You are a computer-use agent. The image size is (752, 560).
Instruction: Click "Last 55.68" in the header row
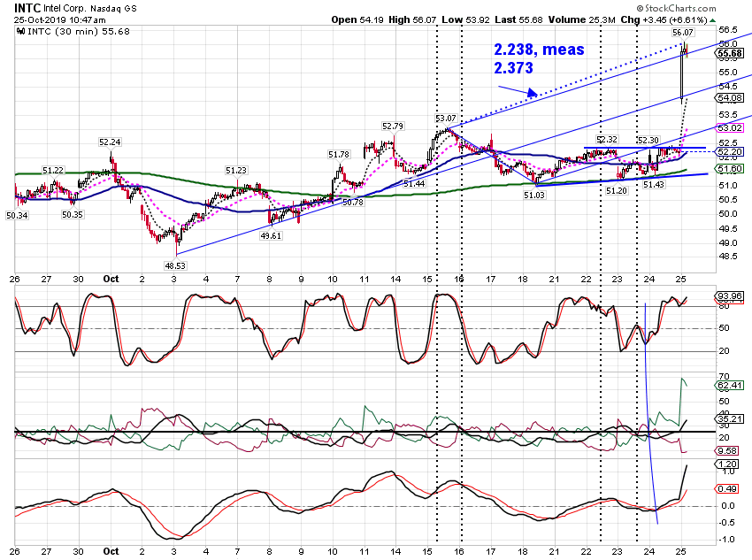(519, 19)
